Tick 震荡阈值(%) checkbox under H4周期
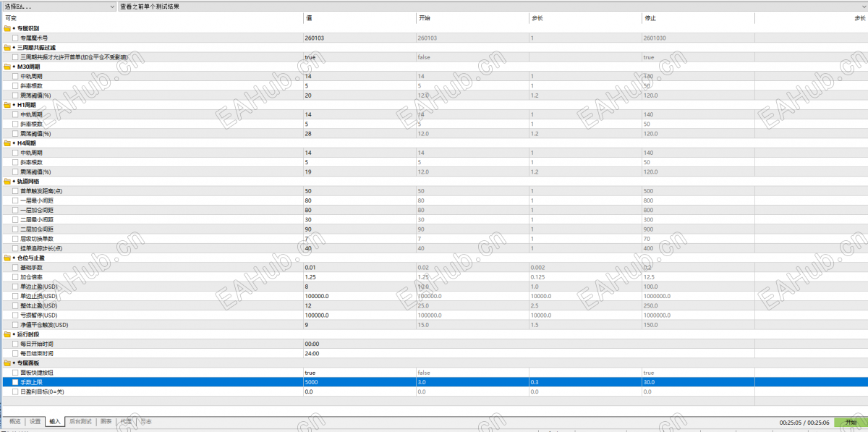Screen dimensions: 868x432 tap(15, 171)
